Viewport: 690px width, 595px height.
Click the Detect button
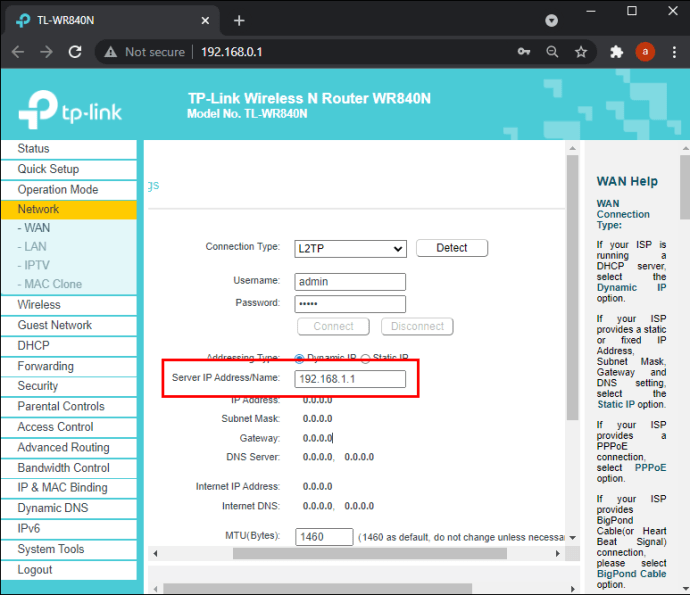(x=452, y=248)
